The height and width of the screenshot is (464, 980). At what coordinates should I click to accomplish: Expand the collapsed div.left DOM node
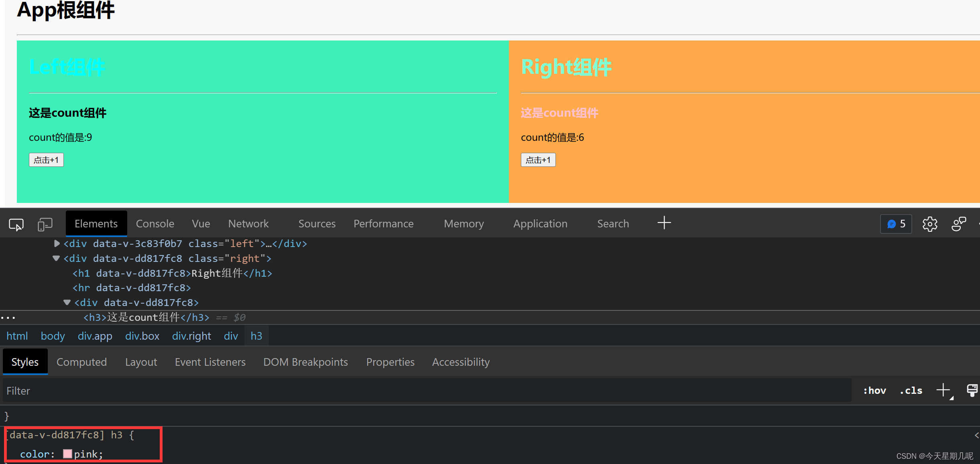coord(56,243)
